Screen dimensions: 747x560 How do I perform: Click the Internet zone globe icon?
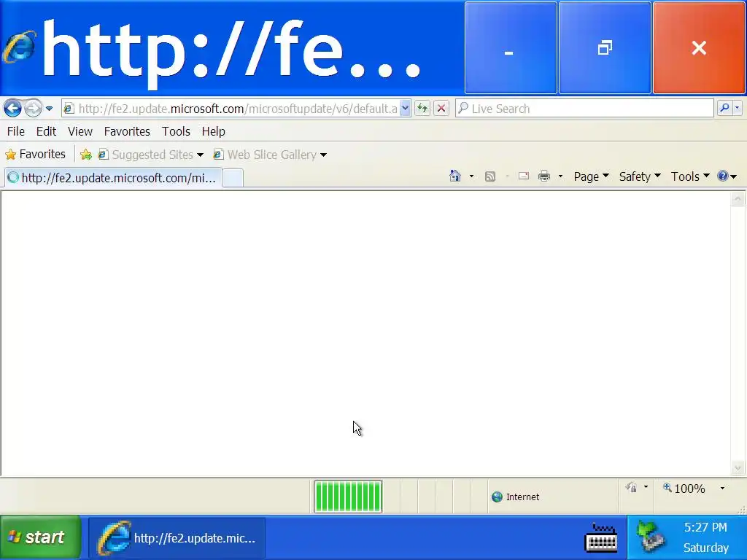pos(497,497)
